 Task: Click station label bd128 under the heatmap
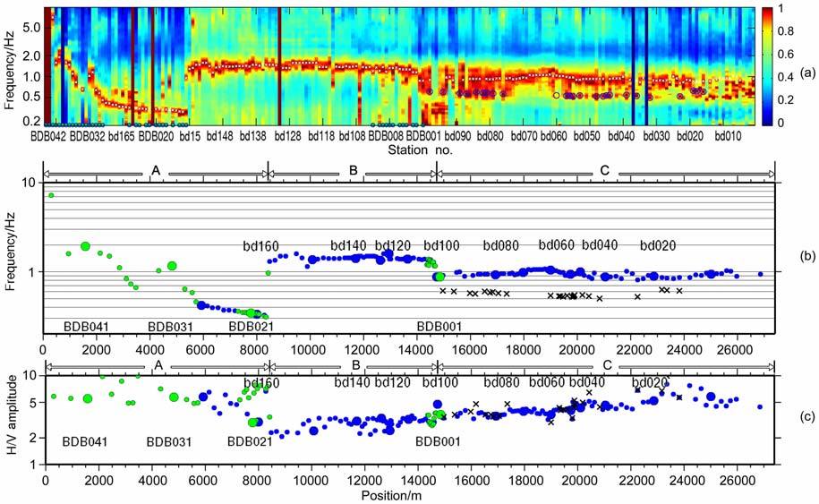(x=287, y=137)
